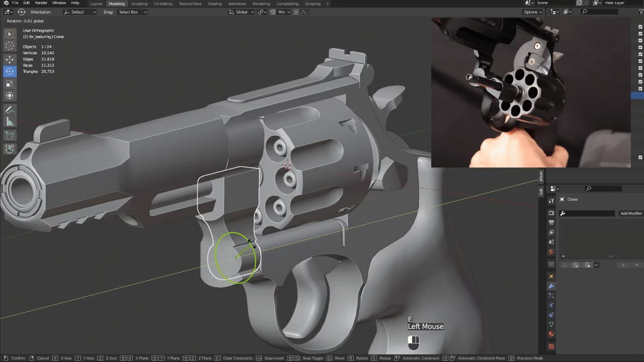Expand the Global transform orientation dropdown
Image resolution: width=644 pixels, height=362 pixels.
(242, 12)
